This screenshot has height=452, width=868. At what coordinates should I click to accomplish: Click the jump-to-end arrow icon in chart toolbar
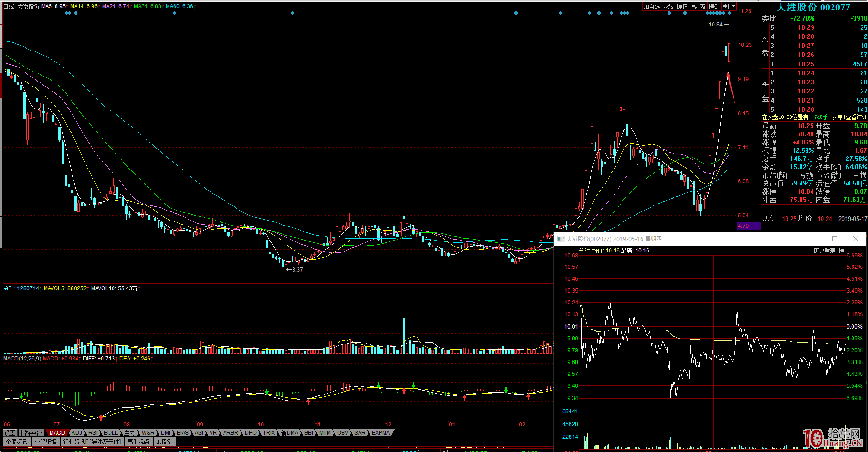point(725,6)
